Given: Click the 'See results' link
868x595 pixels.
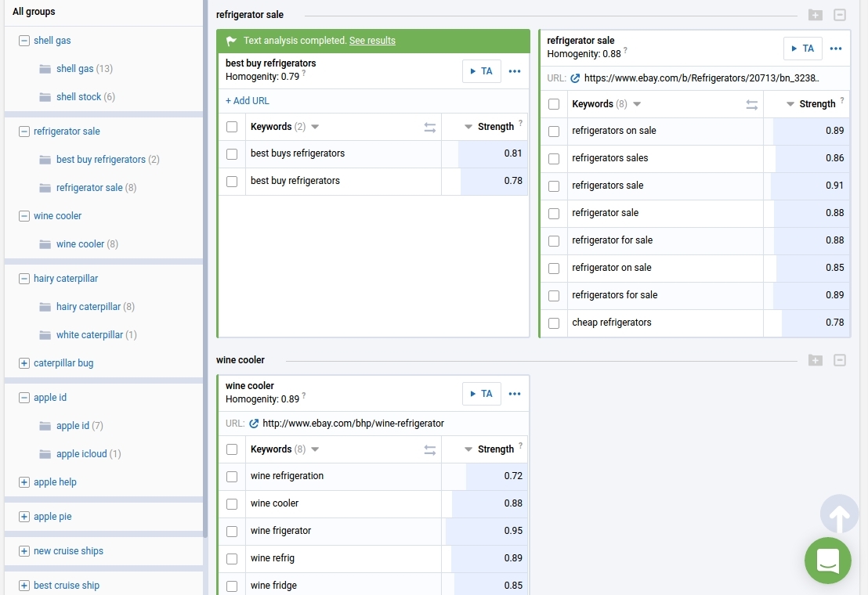Looking at the screenshot, I should 372,41.
